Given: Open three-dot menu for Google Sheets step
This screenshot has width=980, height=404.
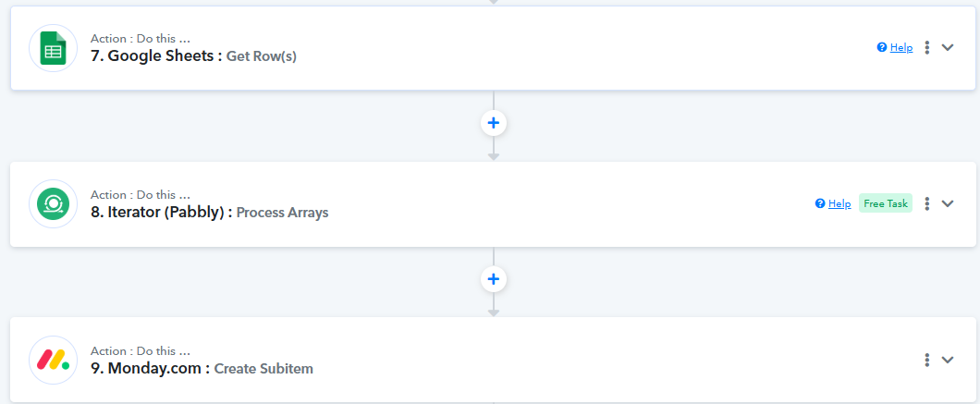Looking at the screenshot, I should (x=927, y=47).
